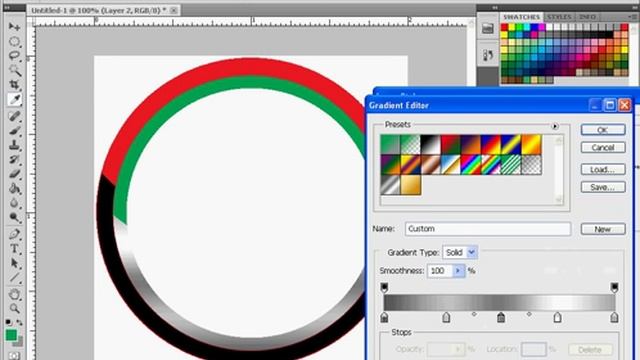Select the Line tool

(x=14, y=278)
